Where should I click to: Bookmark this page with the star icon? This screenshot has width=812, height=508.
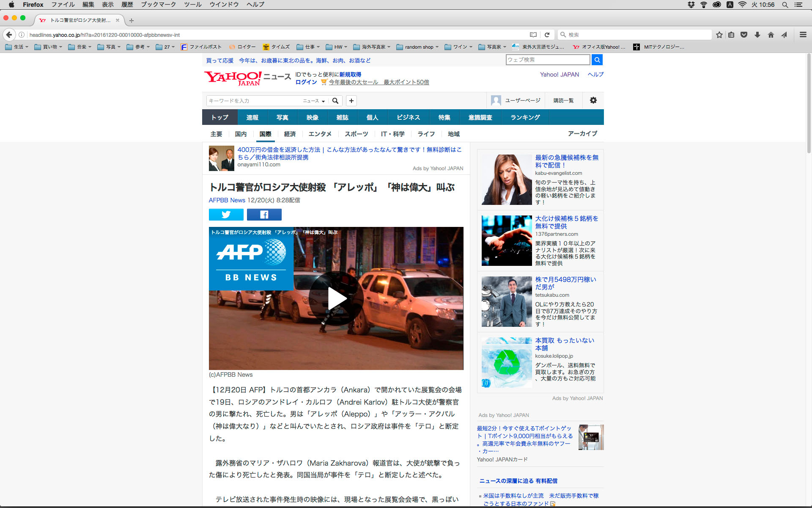(x=719, y=35)
